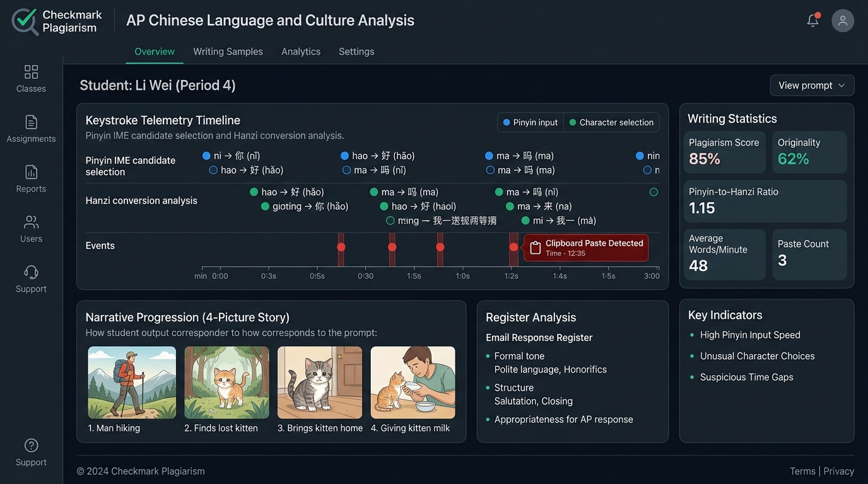Open the Brings kitten home thumbnail
This screenshot has height=484, width=868.
[320, 383]
